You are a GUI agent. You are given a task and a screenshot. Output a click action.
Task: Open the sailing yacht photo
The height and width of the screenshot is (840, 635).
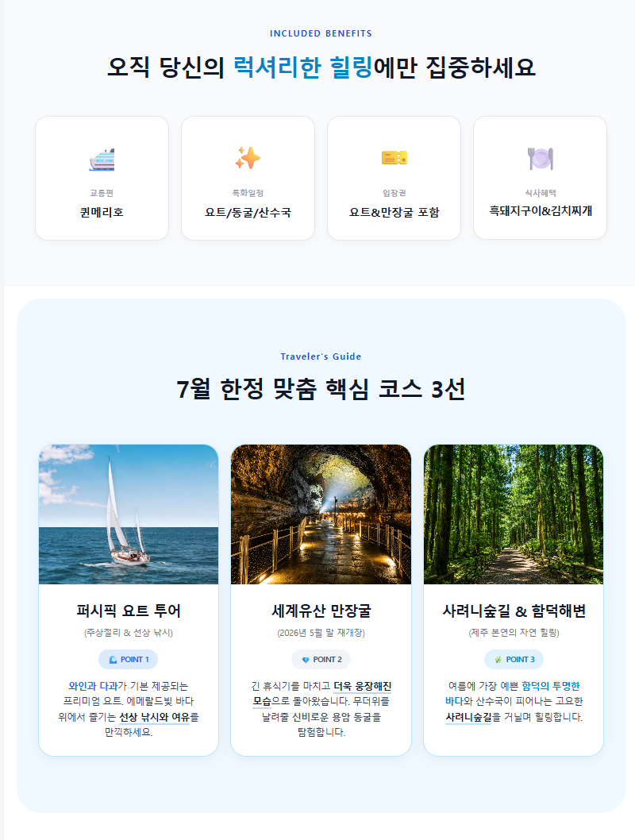coord(129,514)
